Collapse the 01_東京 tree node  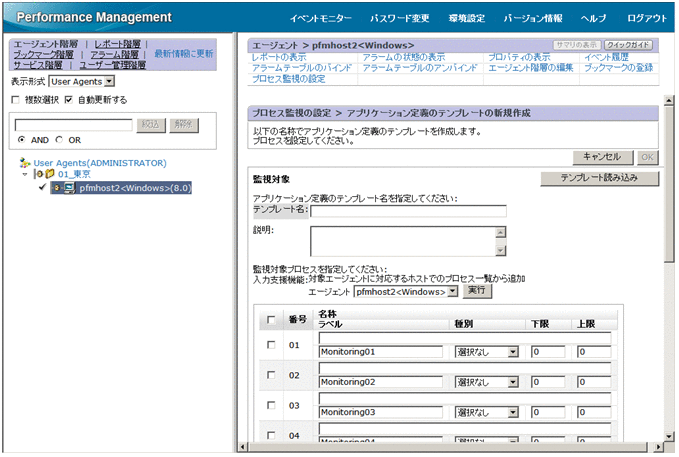pos(27,174)
